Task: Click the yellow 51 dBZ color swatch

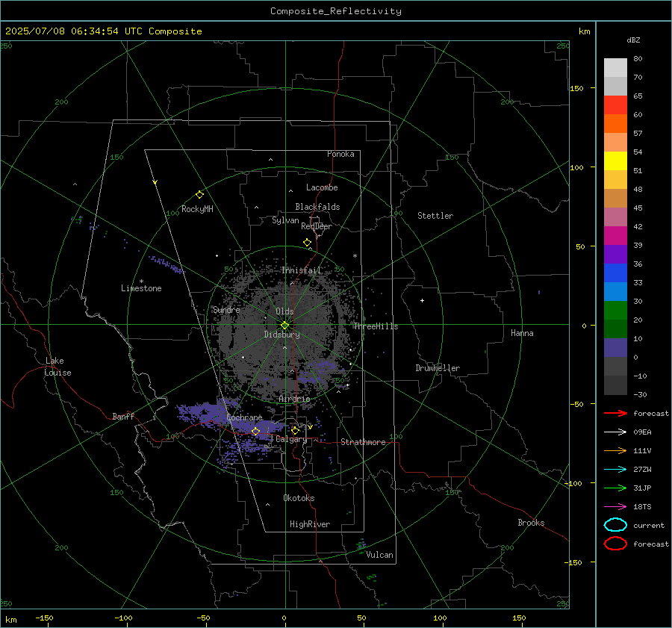Action: click(615, 161)
